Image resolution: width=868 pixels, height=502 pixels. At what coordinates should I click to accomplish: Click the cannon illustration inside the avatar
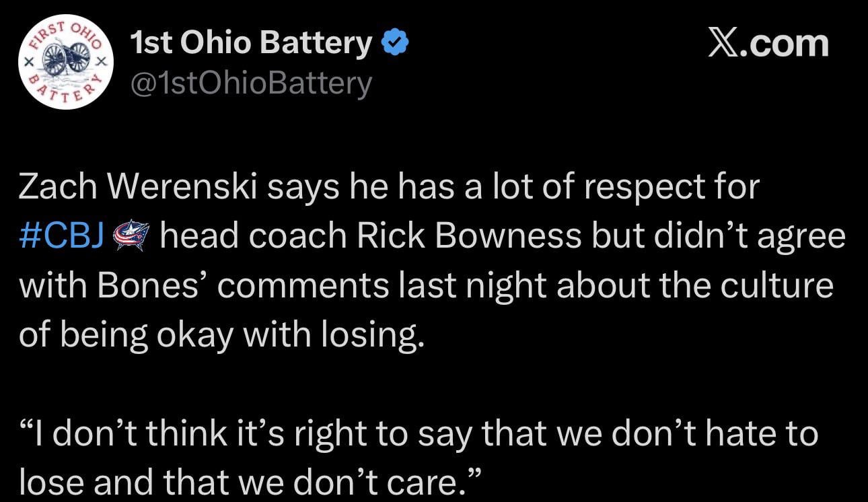(65, 59)
